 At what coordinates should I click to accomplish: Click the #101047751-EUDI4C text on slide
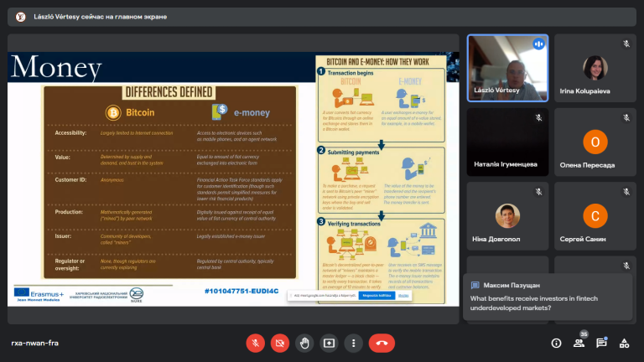tap(241, 291)
